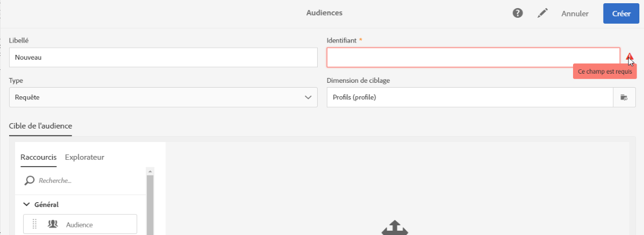Collapse the Général section chevron
Image resolution: width=644 pixels, height=235 pixels.
click(x=27, y=204)
